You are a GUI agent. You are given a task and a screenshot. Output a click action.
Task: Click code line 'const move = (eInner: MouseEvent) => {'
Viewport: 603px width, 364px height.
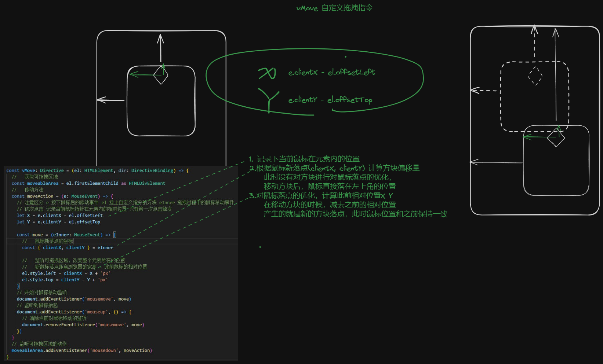click(66, 235)
